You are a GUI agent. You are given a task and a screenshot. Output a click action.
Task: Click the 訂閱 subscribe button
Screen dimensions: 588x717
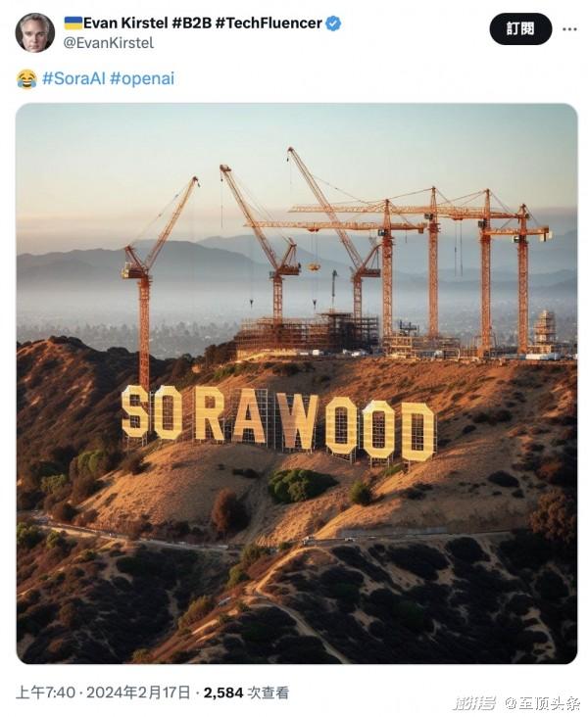point(520,29)
